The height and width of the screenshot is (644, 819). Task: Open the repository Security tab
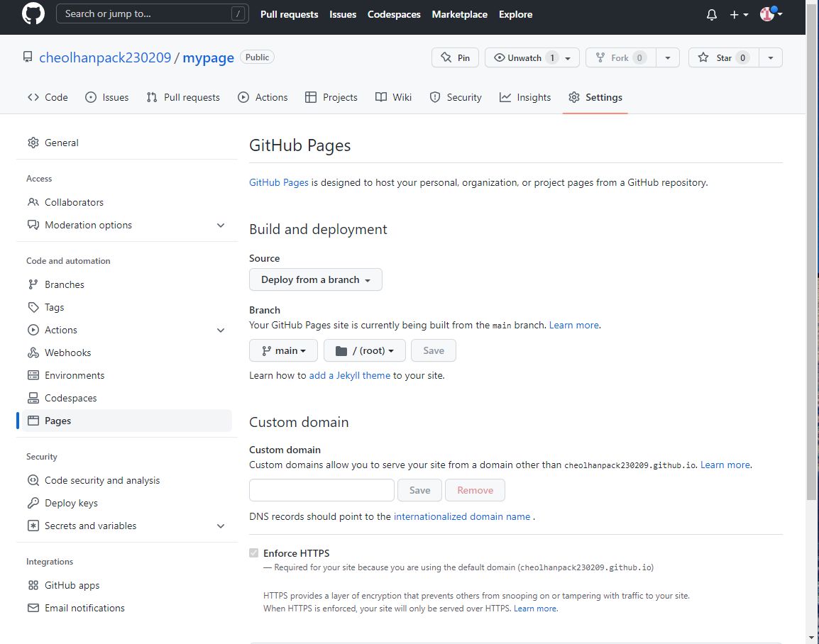tap(455, 97)
